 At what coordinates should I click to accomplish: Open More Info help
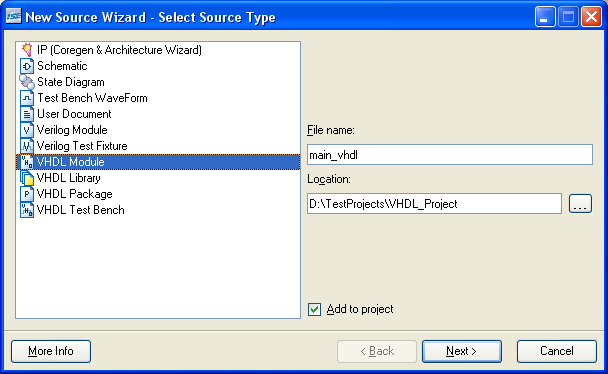click(x=51, y=351)
